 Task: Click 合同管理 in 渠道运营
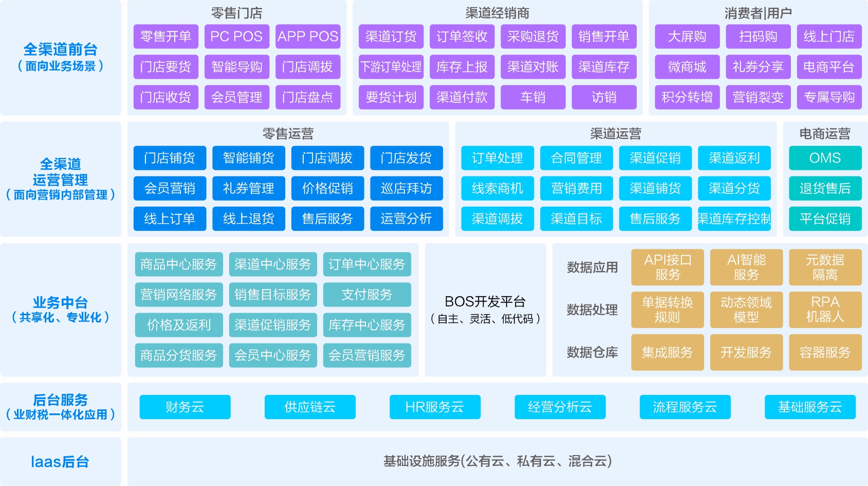576,158
